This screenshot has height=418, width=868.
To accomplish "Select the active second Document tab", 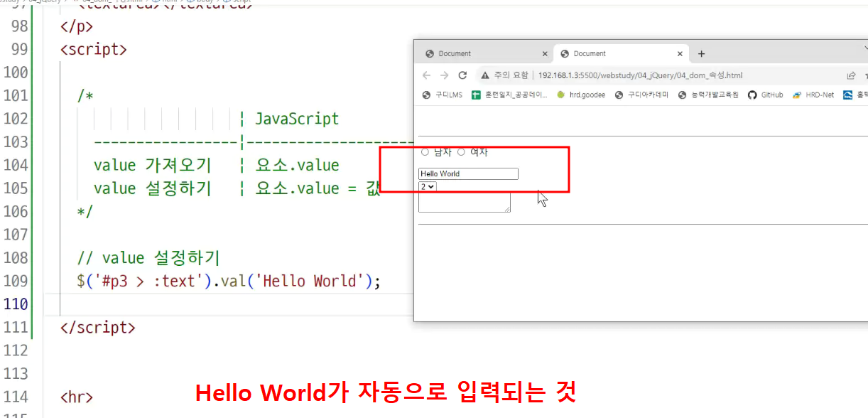I will point(621,53).
